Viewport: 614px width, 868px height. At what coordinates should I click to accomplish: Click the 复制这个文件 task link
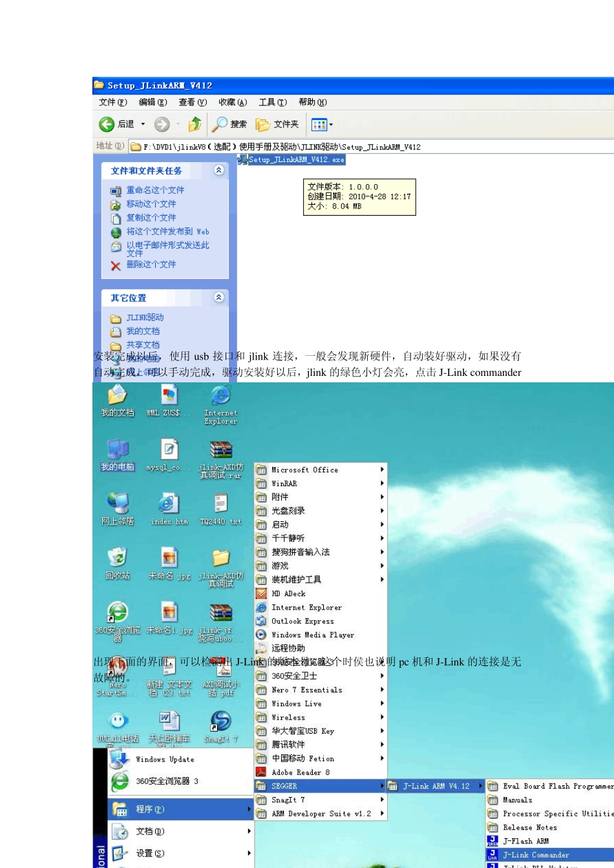point(151,218)
